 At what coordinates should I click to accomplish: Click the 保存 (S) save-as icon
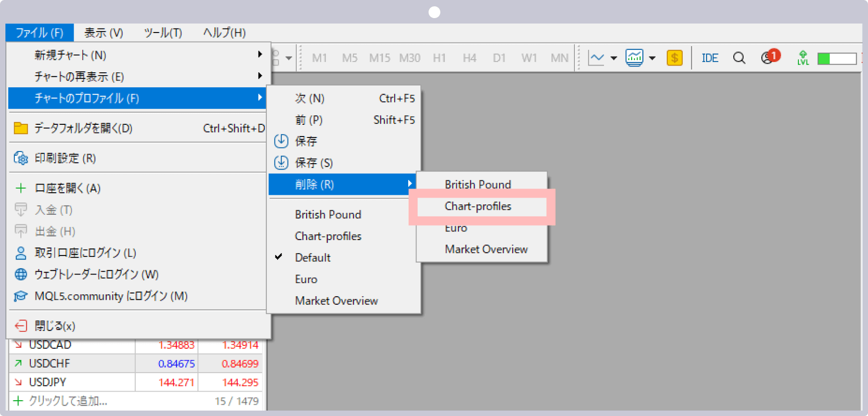281,162
